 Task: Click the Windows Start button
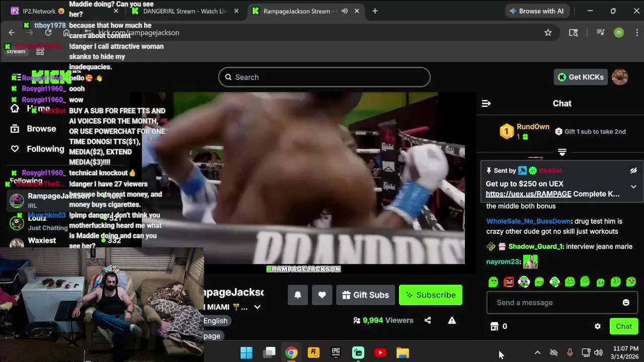coord(247,352)
